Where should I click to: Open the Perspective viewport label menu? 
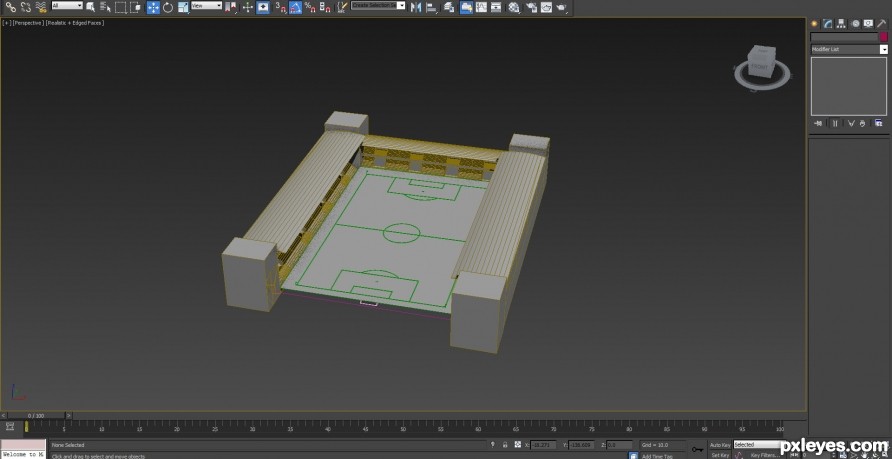tap(28, 23)
